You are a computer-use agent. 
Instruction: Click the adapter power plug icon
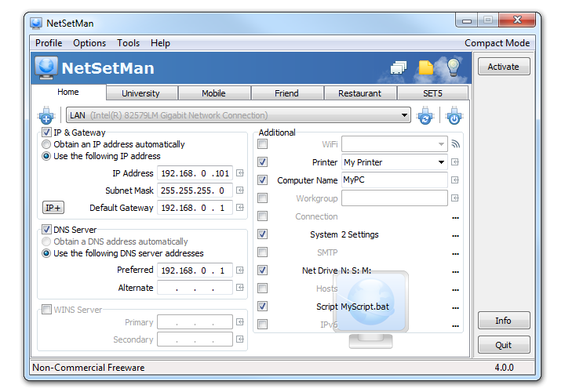[454, 115]
